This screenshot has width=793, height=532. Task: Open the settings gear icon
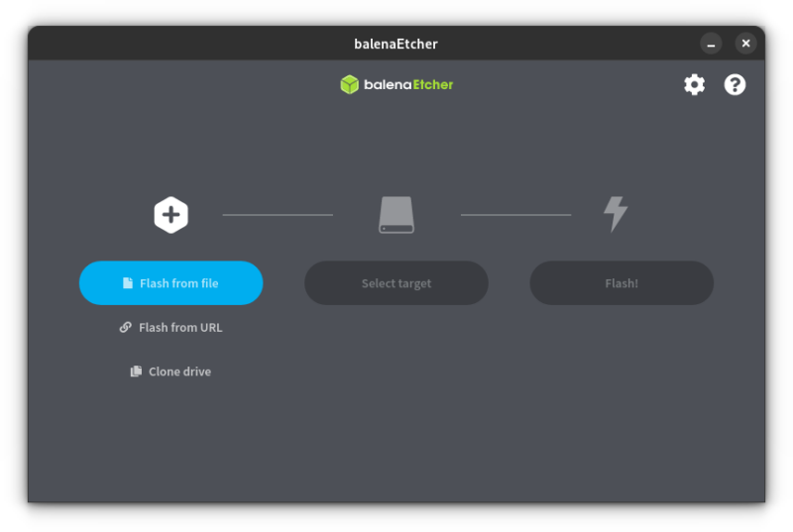click(x=694, y=84)
